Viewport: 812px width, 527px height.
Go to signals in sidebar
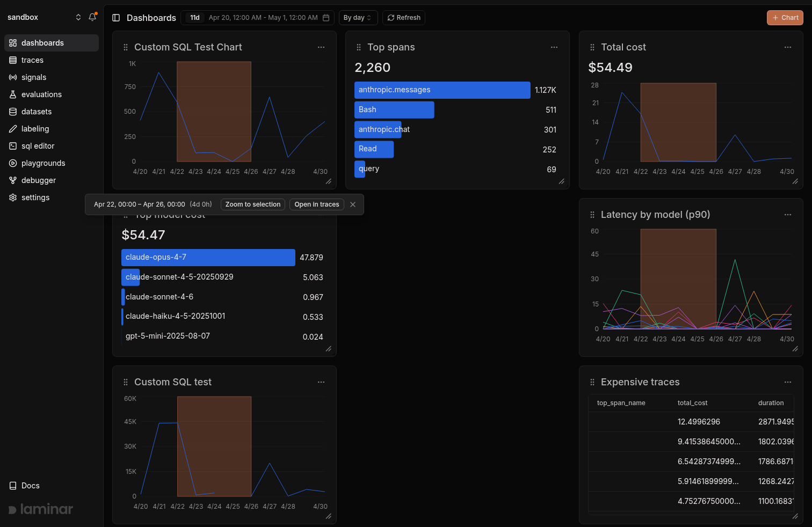coord(52,77)
